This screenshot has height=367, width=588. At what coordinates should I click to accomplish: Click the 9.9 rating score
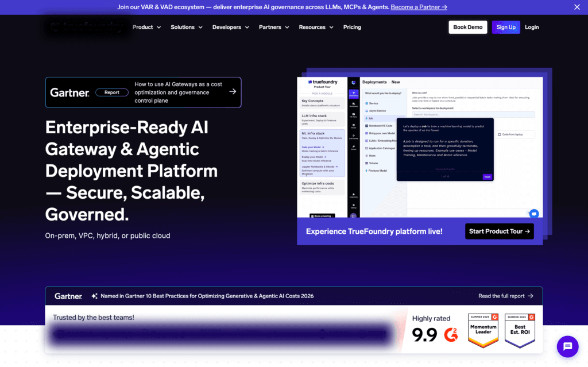point(424,335)
